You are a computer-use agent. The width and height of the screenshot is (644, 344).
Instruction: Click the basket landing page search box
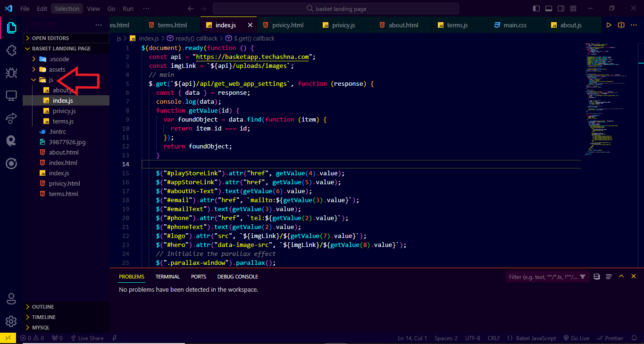coord(336,8)
